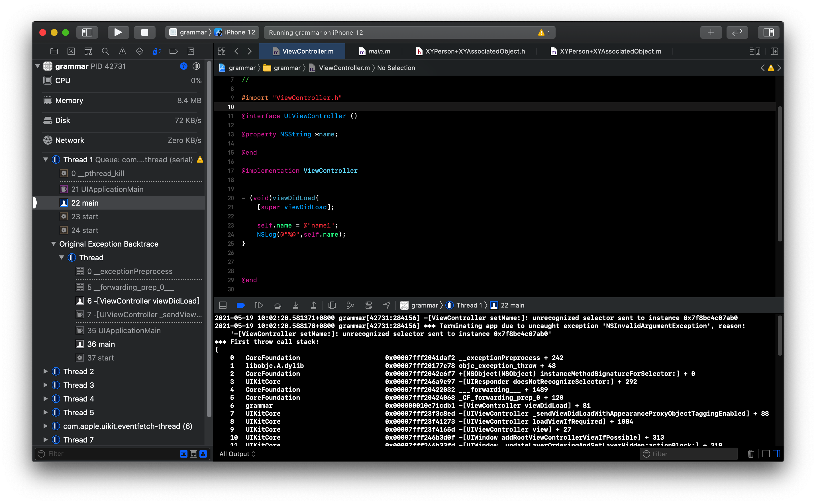
Task: Open Debug Memory Graph
Action: click(x=350, y=305)
